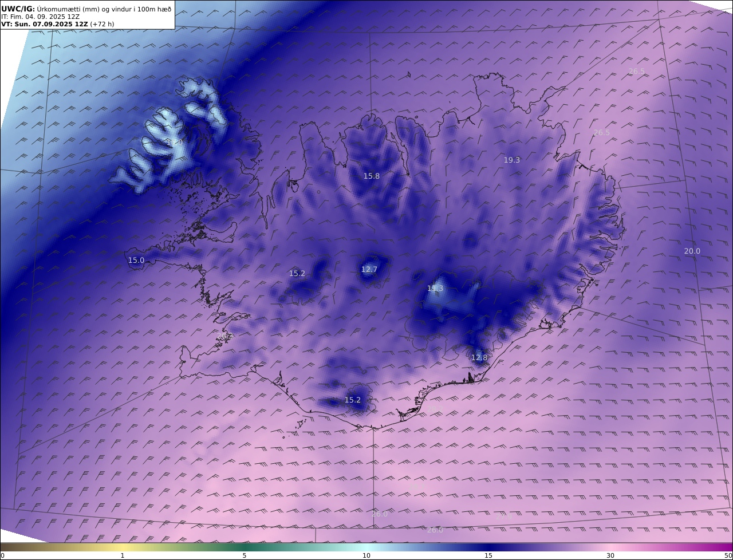The height and width of the screenshot is (560, 733).
Task: Pick the dark navy colorbar segment above label 15
Action: [488, 547]
